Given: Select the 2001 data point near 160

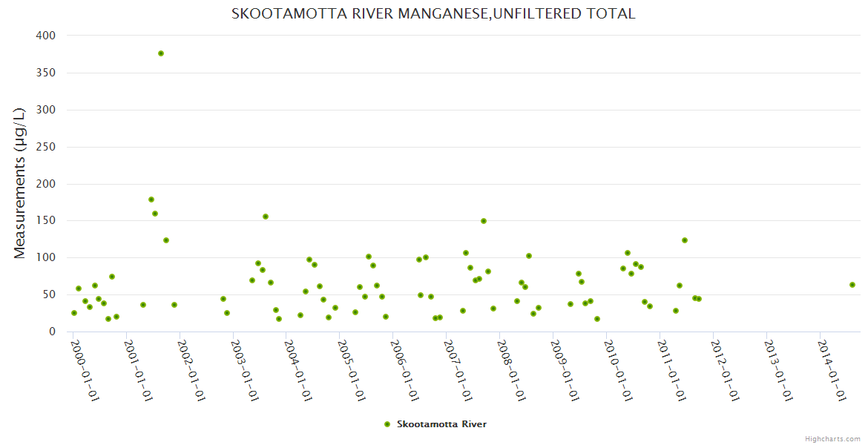Looking at the screenshot, I should click(x=155, y=214).
